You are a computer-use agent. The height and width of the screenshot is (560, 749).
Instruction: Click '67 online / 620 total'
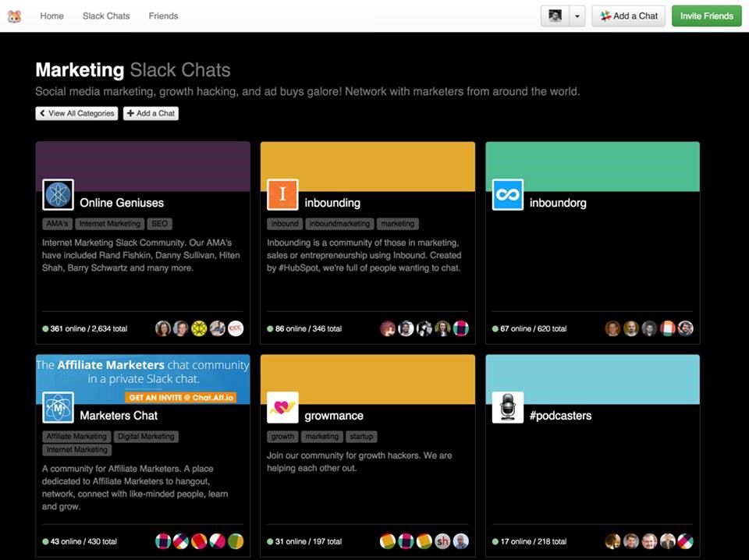(x=529, y=329)
